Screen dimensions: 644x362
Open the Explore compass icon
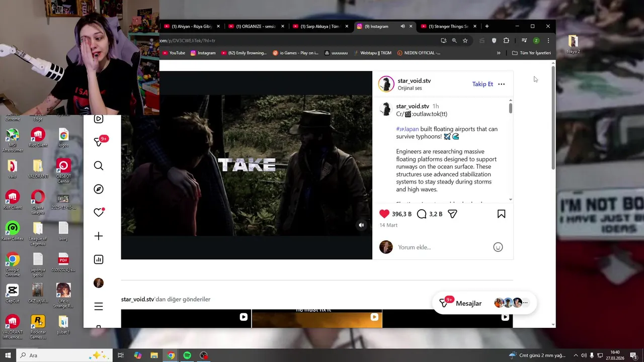click(99, 189)
